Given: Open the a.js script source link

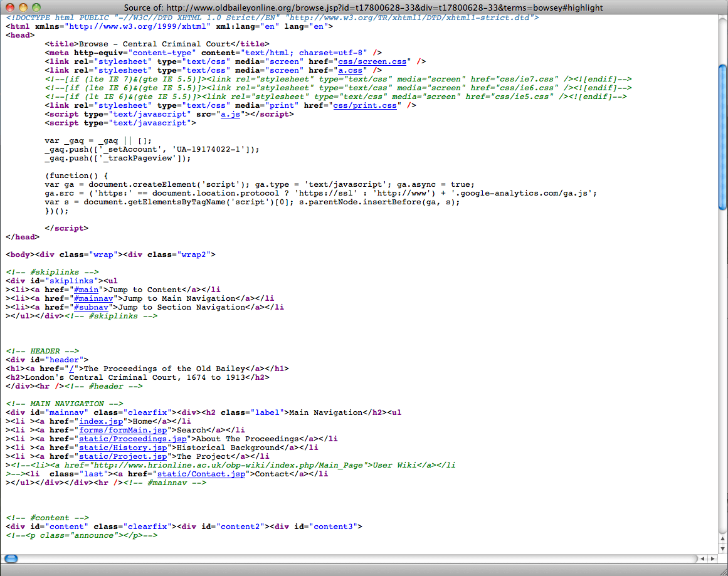Looking at the screenshot, I should [230, 114].
